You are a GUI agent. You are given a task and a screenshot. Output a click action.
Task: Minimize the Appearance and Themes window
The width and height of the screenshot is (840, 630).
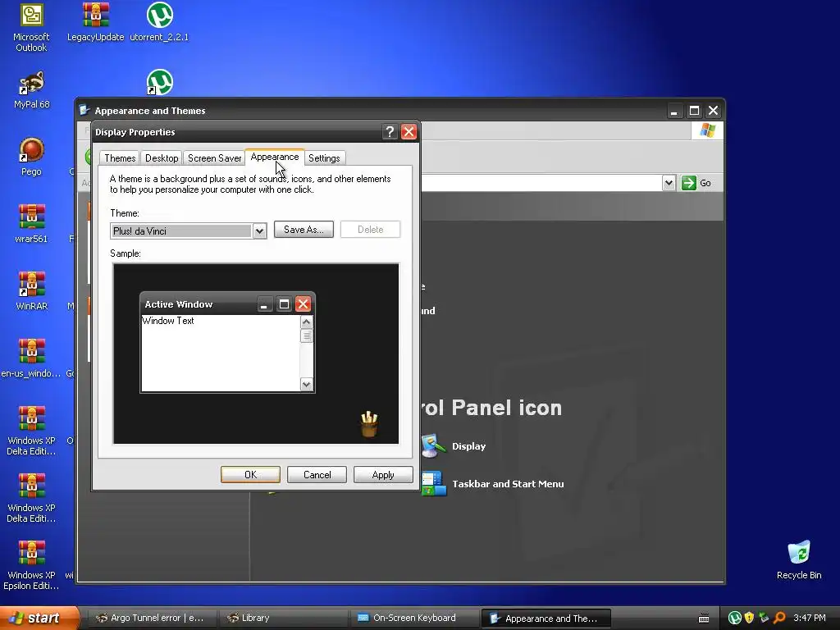click(674, 111)
